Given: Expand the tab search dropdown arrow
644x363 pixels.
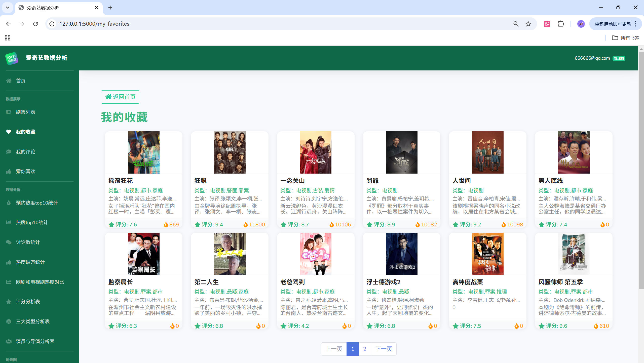Looking at the screenshot, I should pyautogui.click(x=8, y=8).
